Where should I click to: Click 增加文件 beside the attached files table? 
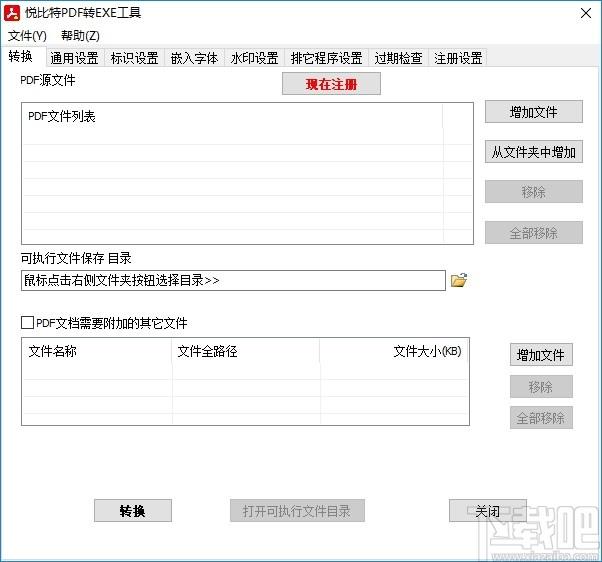pyautogui.click(x=541, y=355)
